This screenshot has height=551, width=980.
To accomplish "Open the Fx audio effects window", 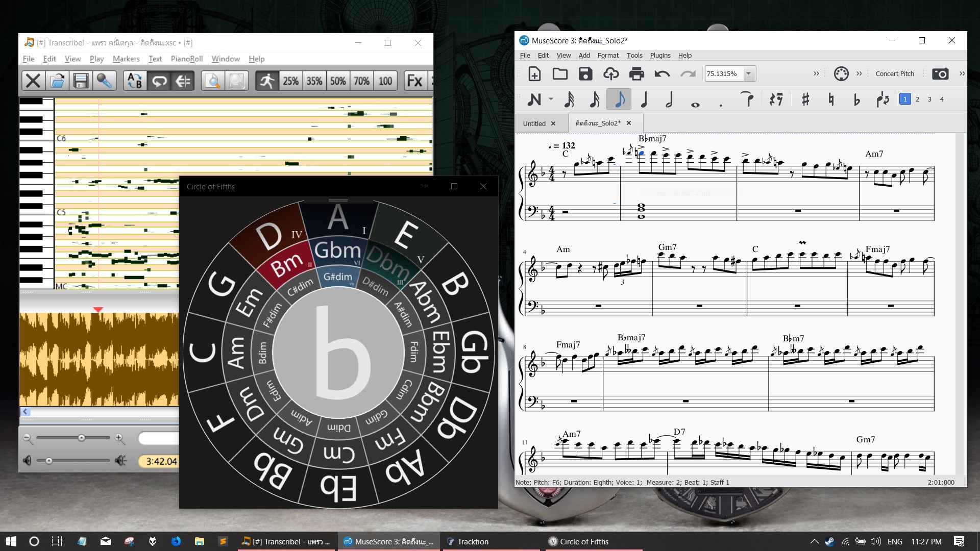I will (414, 81).
